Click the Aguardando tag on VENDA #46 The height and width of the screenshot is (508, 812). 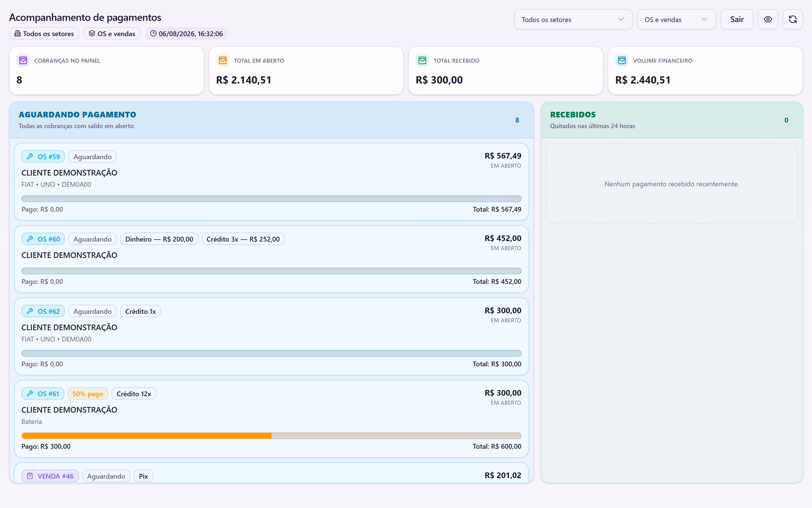pos(106,476)
